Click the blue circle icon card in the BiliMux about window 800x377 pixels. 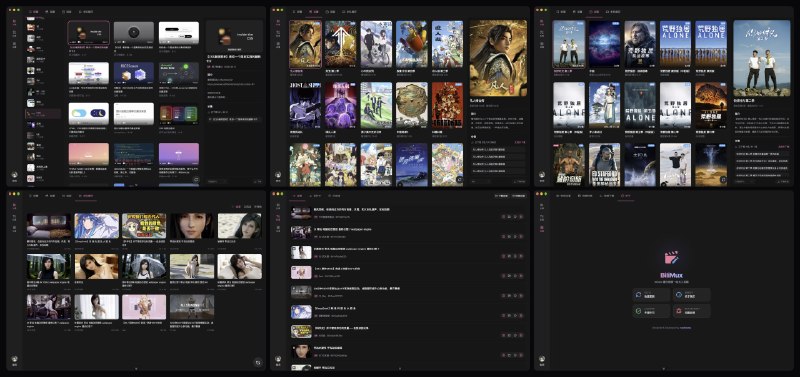coord(691,295)
